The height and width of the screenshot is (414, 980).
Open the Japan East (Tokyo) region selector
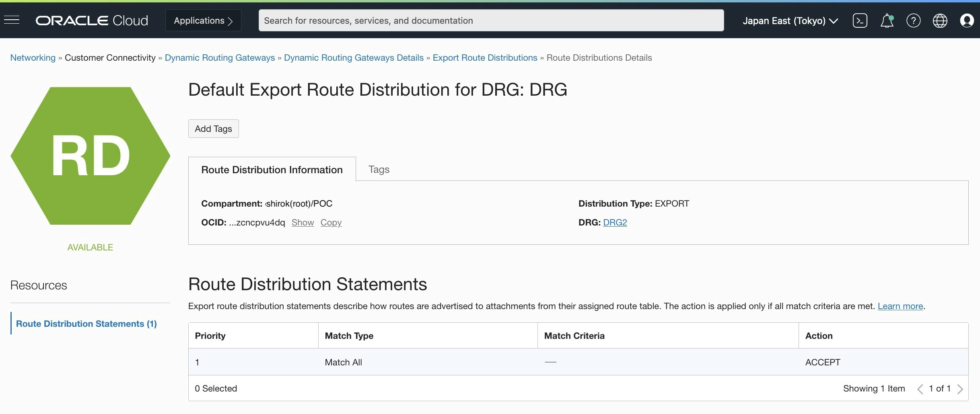(790, 20)
